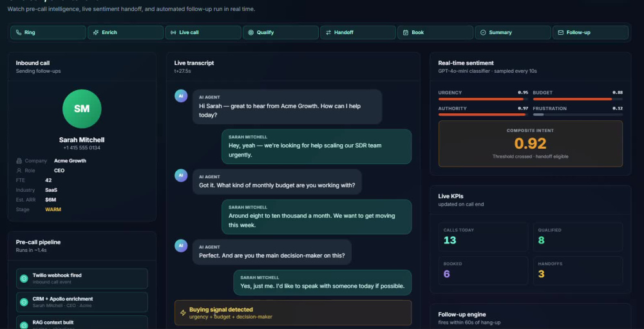Image resolution: width=644 pixels, height=329 pixels.
Task: Click the broadcast icon in Live call step
Action: (x=173, y=32)
